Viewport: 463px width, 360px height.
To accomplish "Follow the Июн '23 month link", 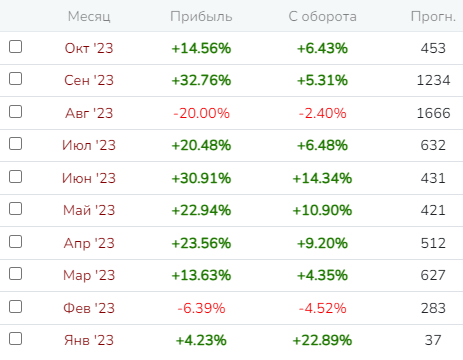I will pos(89,178).
